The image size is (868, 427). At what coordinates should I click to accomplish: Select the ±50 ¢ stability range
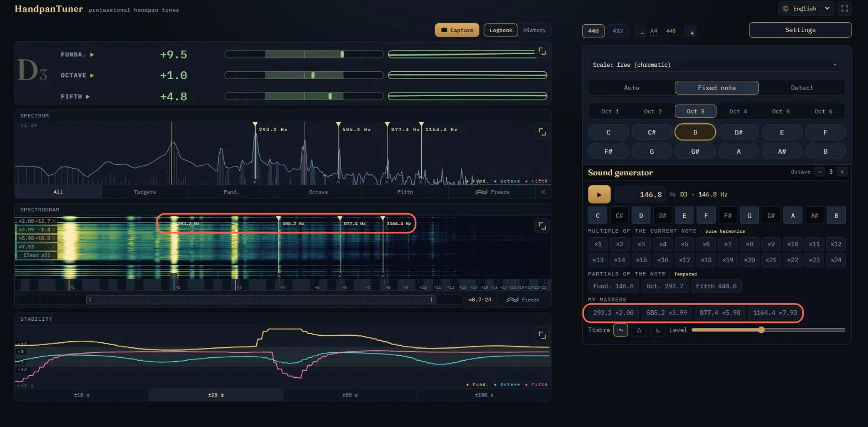point(349,395)
